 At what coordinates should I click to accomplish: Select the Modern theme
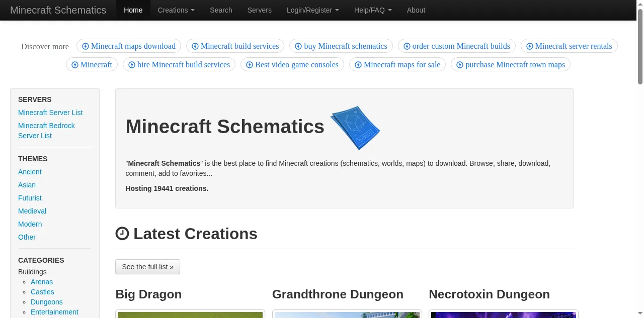point(30,224)
